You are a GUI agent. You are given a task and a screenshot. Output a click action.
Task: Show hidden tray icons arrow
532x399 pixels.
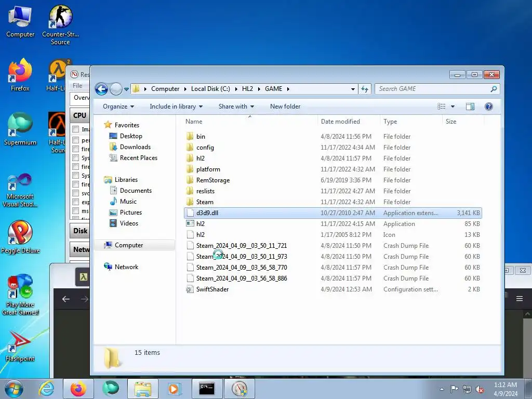pyautogui.click(x=442, y=389)
